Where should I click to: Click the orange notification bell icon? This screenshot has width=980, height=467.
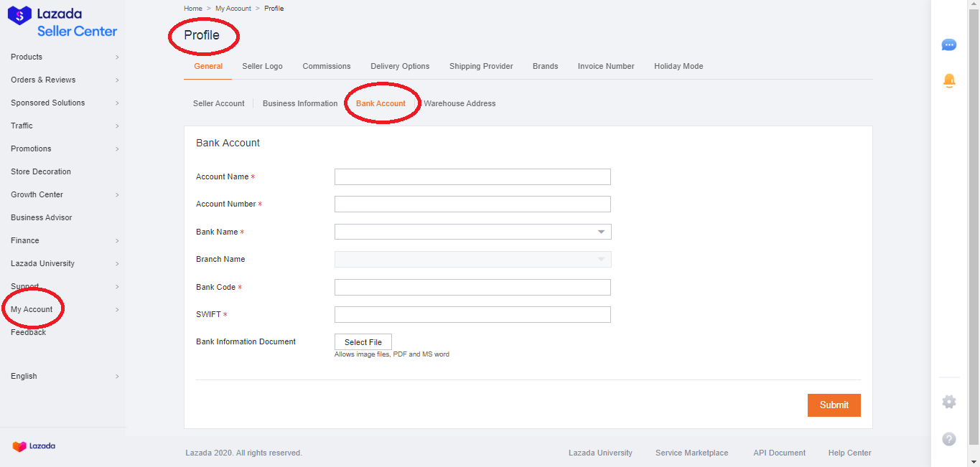(x=948, y=80)
